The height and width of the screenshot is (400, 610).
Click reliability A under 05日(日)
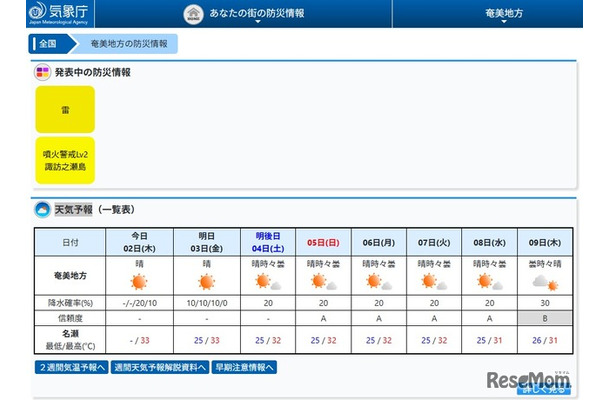323,318
